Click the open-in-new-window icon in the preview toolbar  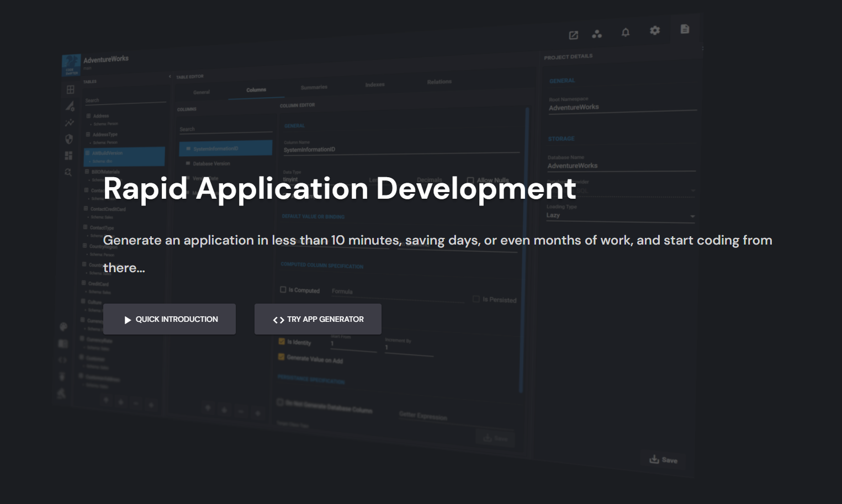[x=574, y=35]
